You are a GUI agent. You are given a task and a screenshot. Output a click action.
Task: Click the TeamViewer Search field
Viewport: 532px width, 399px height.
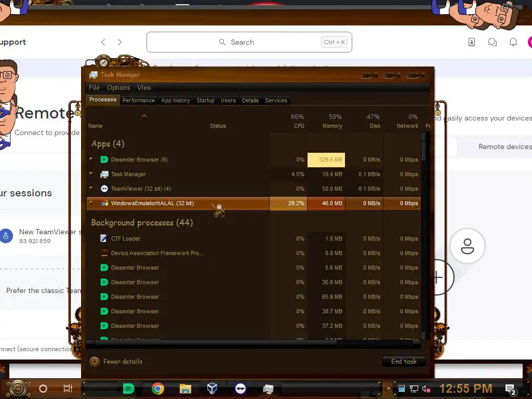(x=249, y=42)
